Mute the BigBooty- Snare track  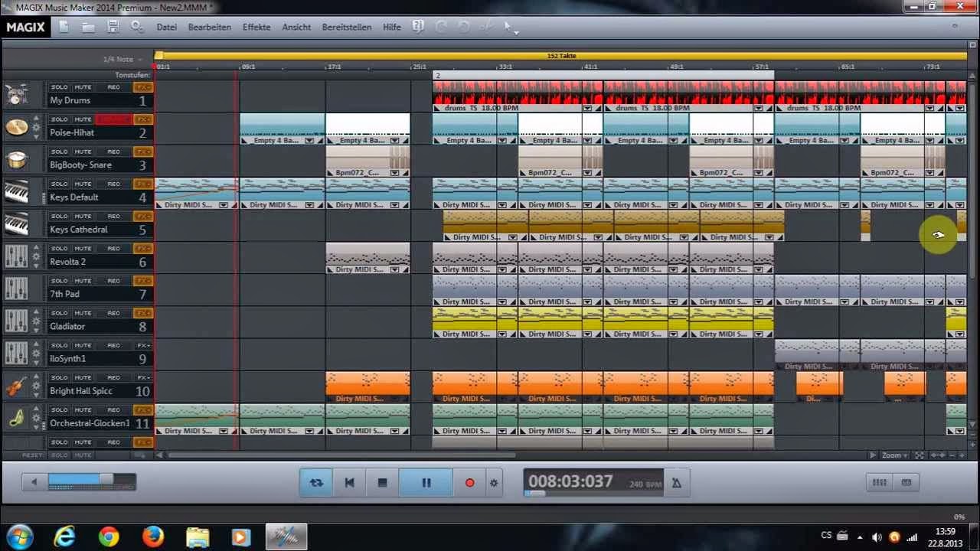tap(83, 152)
